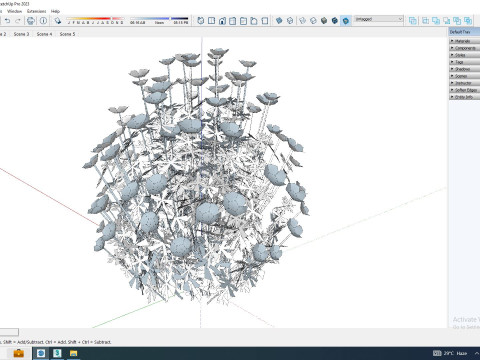Click the Print icon in the toolbar

31,21
